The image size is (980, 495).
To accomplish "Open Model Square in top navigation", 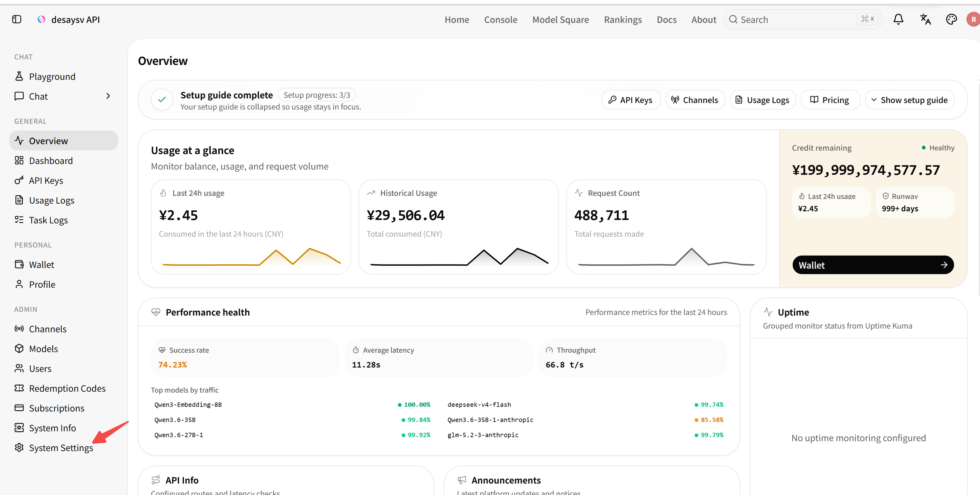I will pos(560,19).
